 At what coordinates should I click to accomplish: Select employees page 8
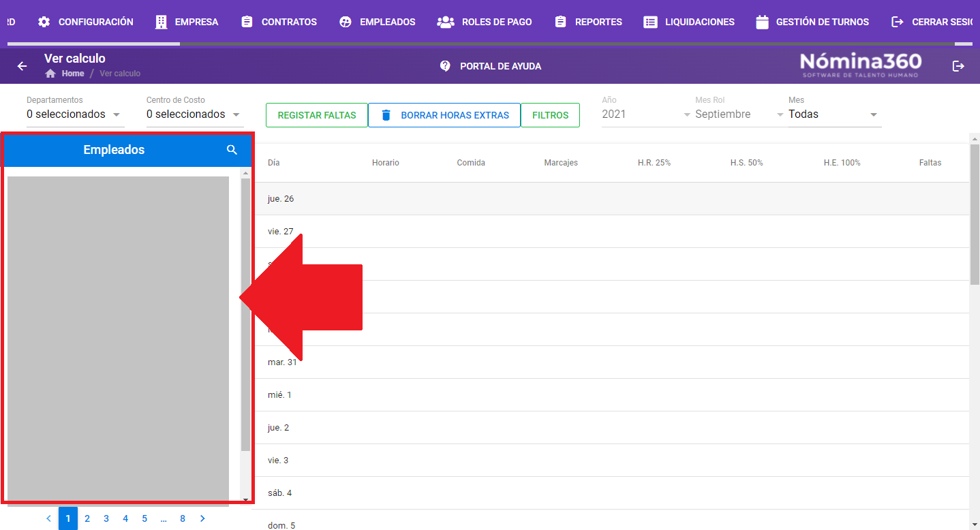183,518
